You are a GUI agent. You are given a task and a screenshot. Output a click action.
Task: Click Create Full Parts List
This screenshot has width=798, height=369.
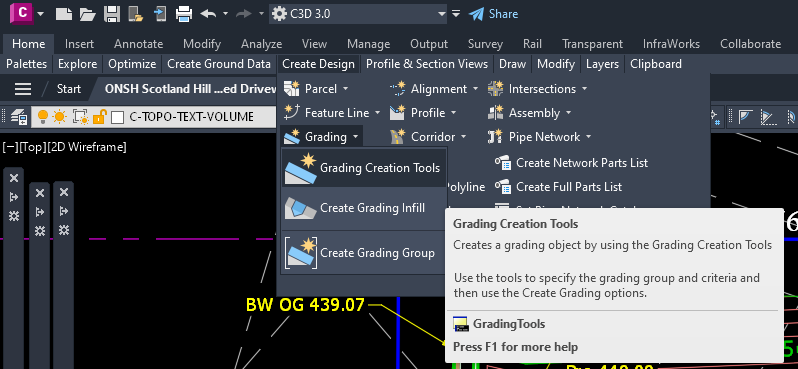[x=558, y=187]
